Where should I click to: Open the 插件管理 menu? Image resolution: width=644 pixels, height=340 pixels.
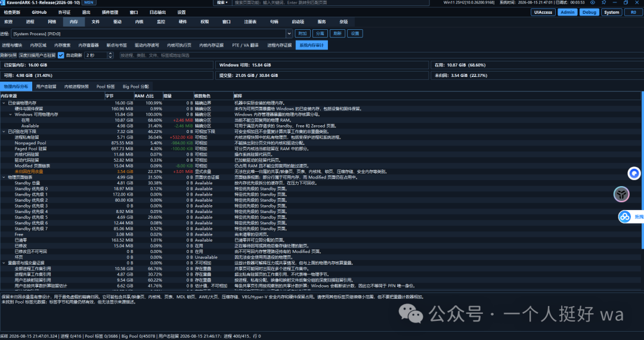point(110,13)
